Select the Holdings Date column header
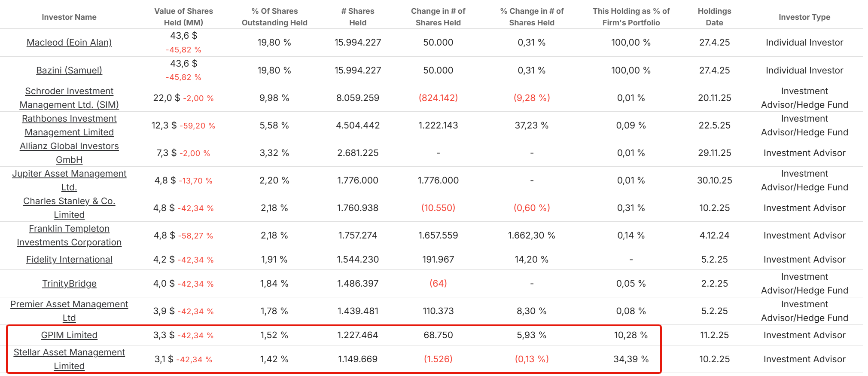This screenshot has width=868, height=376. pyautogui.click(x=714, y=17)
